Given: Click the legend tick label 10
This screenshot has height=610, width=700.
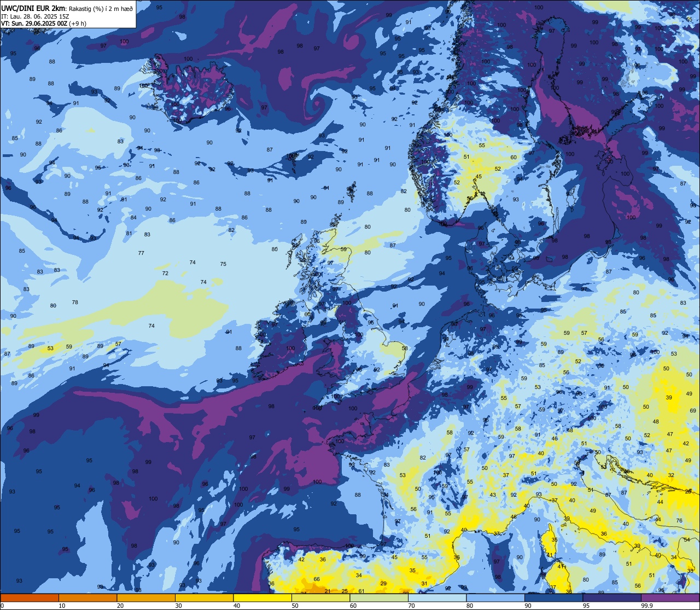Looking at the screenshot, I should (x=62, y=606).
